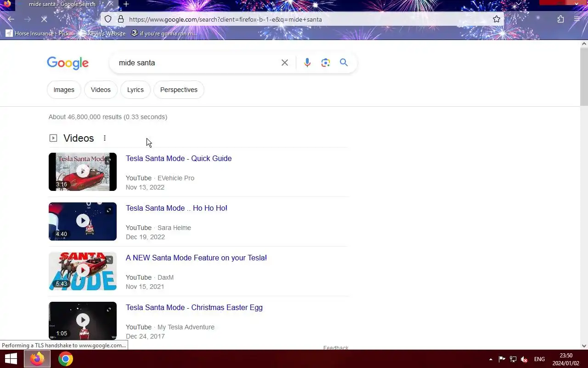Click the forward navigation arrow
The height and width of the screenshot is (368, 588).
click(27, 19)
